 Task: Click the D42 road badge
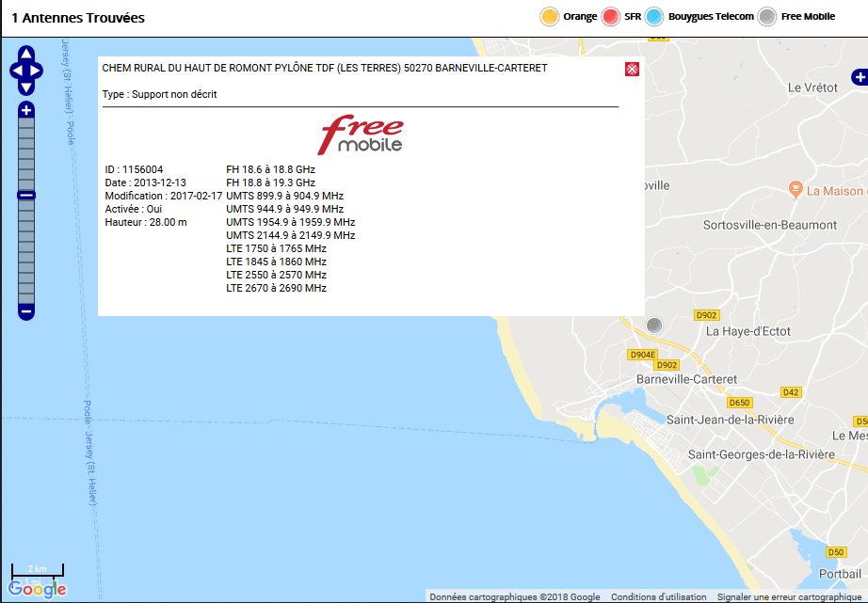[791, 392]
